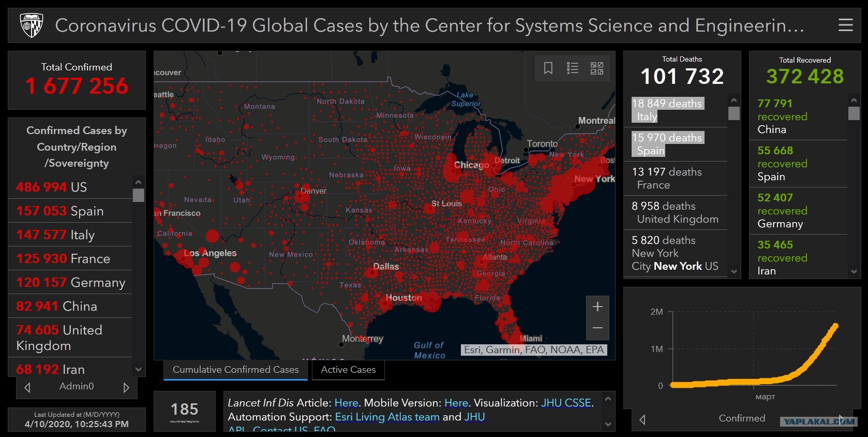Select United Kingdom 8 958 deaths entry
The width and height of the screenshot is (868, 437).
point(675,212)
